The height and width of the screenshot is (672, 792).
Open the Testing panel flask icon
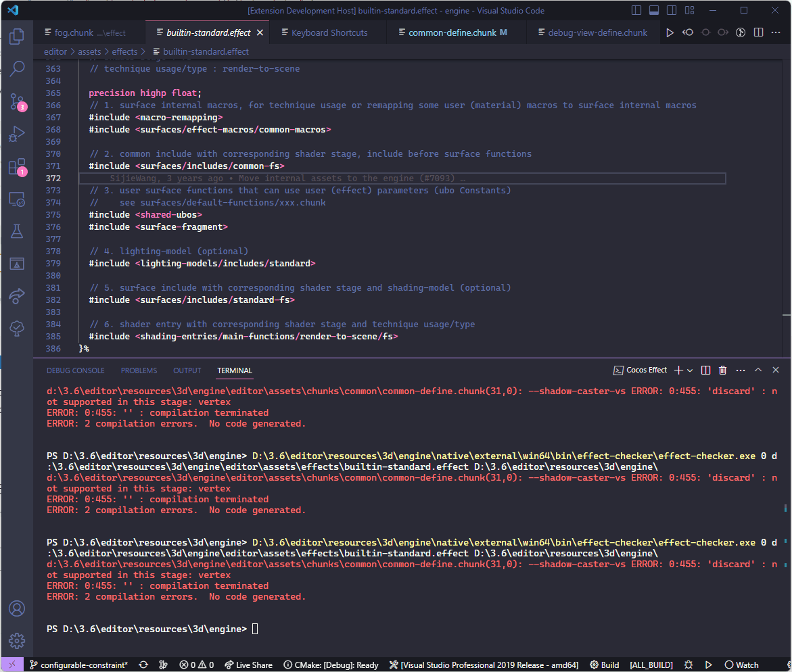(17, 231)
